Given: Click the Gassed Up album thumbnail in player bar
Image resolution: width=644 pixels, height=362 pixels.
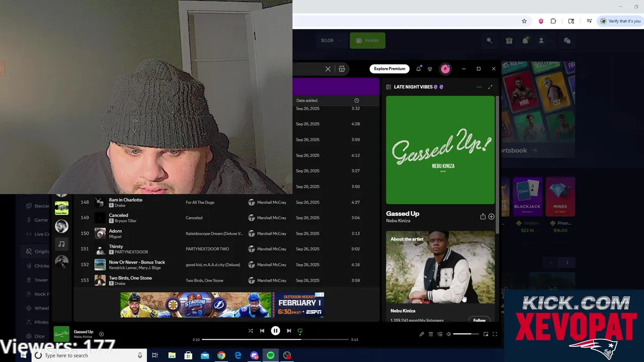Looking at the screenshot, I should click(x=61, y=334).
